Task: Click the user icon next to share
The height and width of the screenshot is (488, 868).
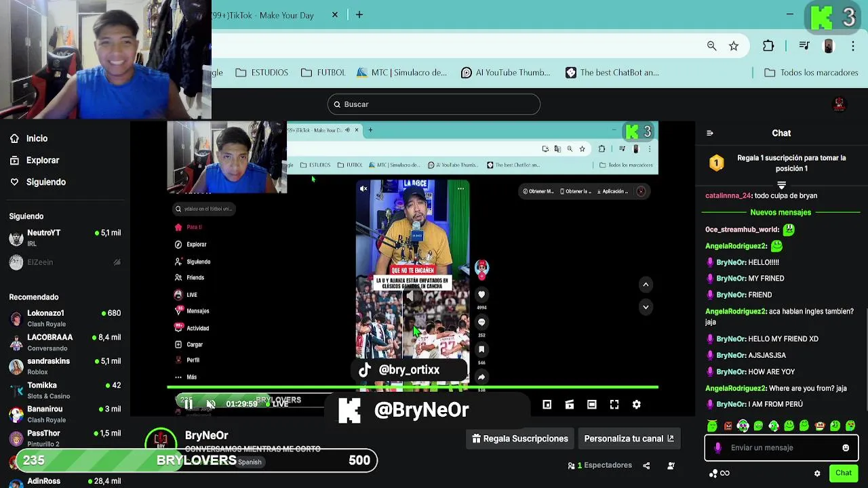Action: pyautogui.click(x=671, y=466)
